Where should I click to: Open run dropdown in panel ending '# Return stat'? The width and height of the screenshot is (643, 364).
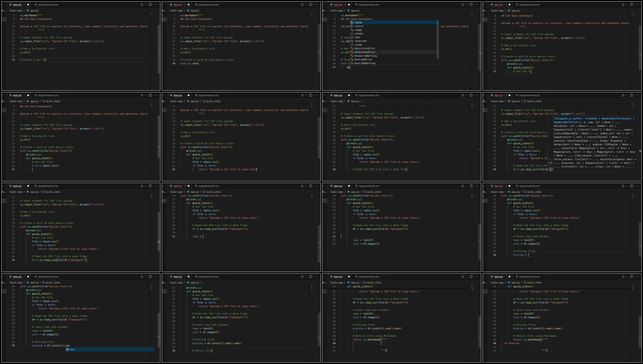click(x=306, y=277)
